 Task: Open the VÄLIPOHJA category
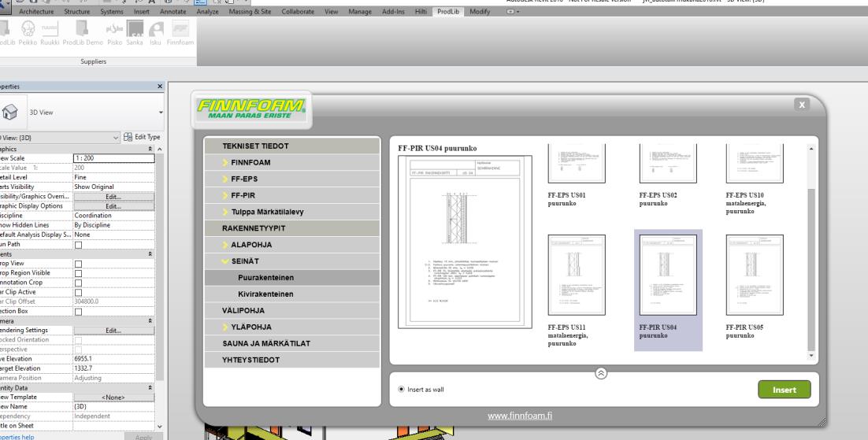(291, 310)
